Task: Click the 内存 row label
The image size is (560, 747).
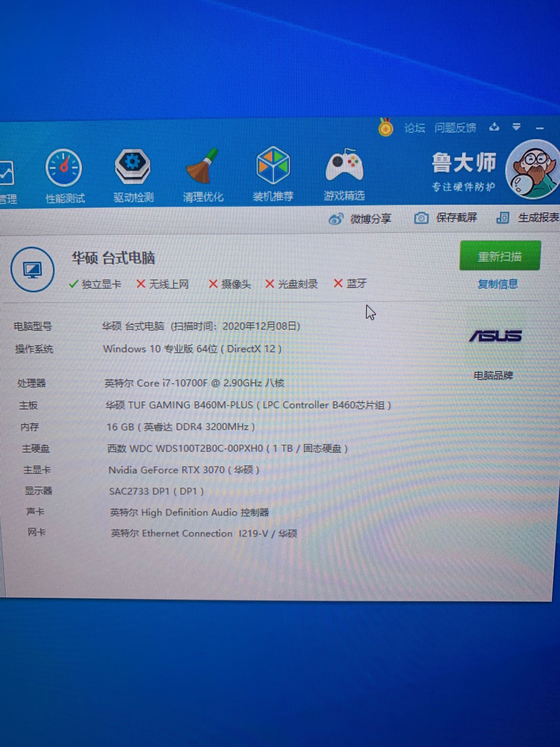Action: (30, 427)
